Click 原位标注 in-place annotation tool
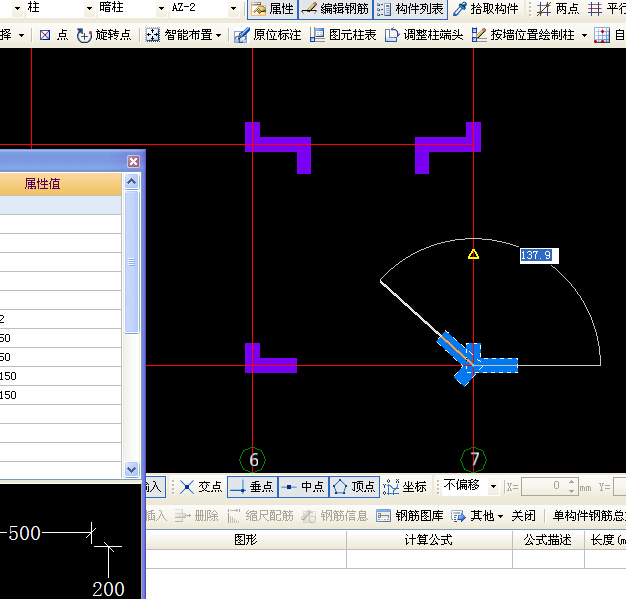This screenshot has height=599, width=626. (x=267, y=35)
